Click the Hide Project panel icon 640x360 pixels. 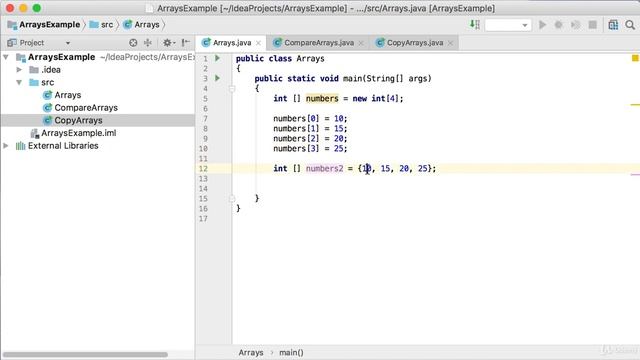tap(186, 42)
